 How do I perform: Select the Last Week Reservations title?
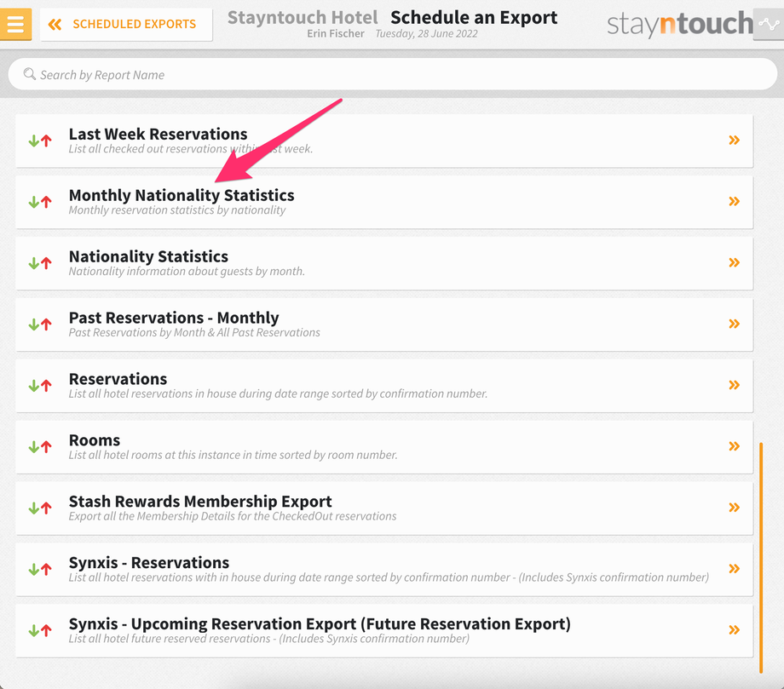[158, 134]
